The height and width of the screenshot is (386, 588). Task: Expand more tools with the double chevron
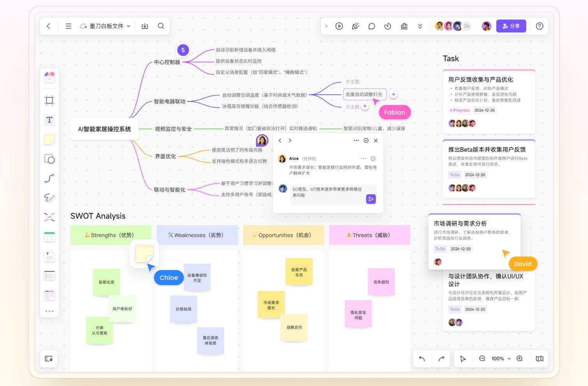[420, 26]
